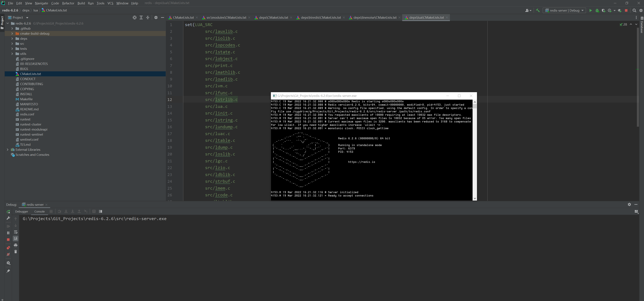Collapse the redis-6.2.6 root node
Image resolution: width=644 pixels, height=301 pixels.
(8, 24)
